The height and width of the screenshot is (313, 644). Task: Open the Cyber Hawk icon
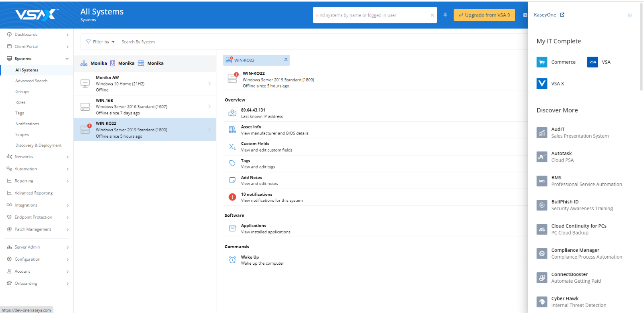click(542, 302)
